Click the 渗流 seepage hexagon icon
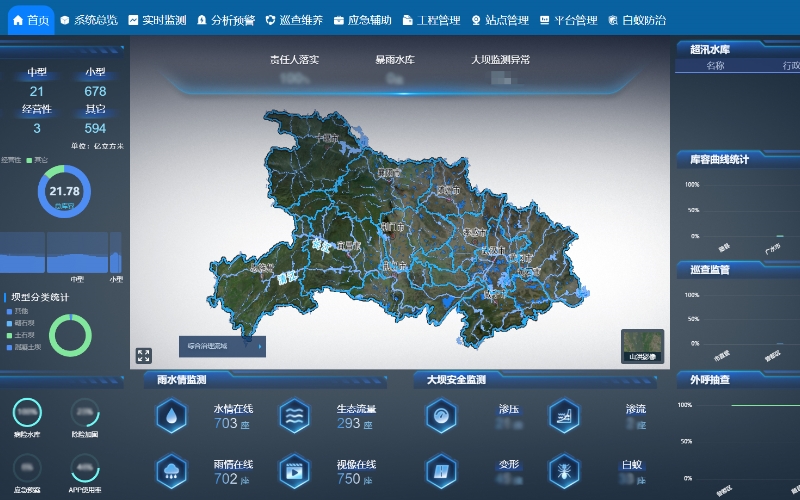 click(564, 415)
